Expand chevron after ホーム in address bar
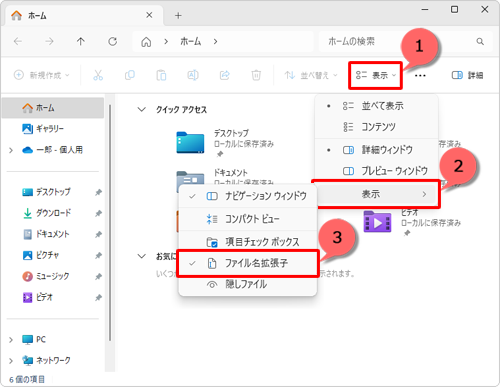Screen dimensions: 500x387 215,42
